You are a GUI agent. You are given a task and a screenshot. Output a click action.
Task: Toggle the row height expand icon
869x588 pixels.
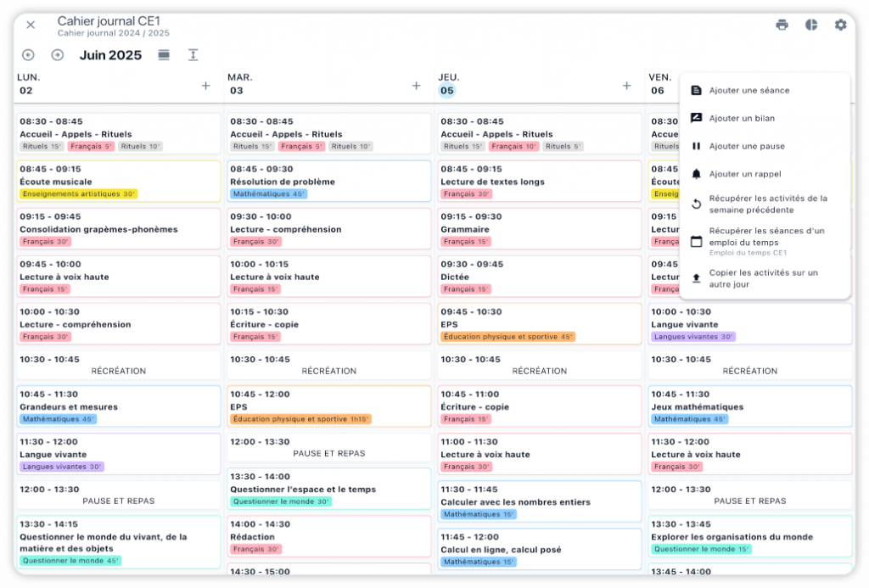coord(193,55)
